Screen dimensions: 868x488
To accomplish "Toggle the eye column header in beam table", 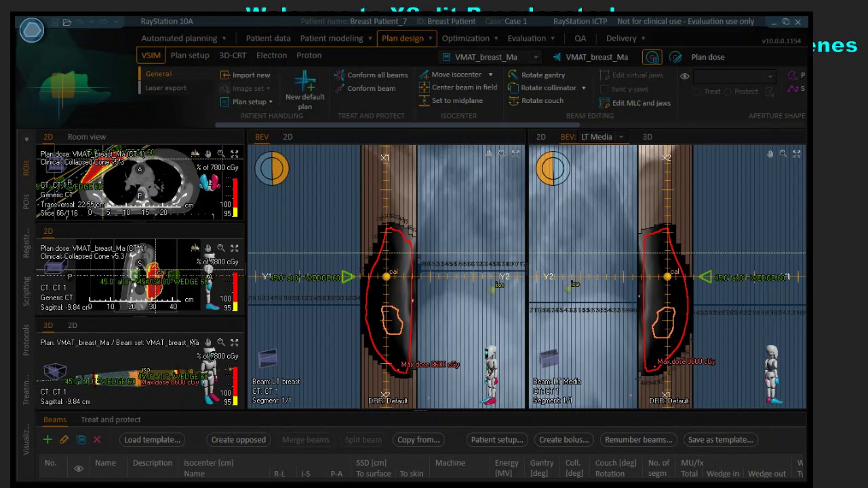I will click(x=79, y=468).
